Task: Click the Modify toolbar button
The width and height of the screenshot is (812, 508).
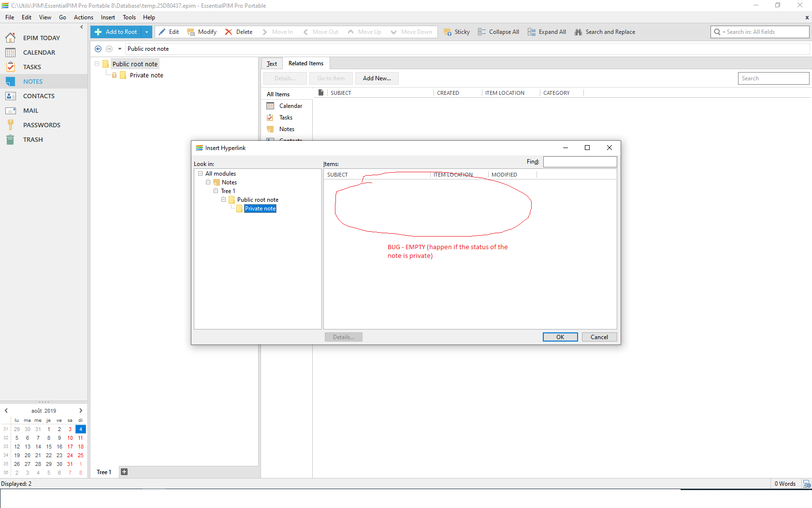Action: [202, 32]
